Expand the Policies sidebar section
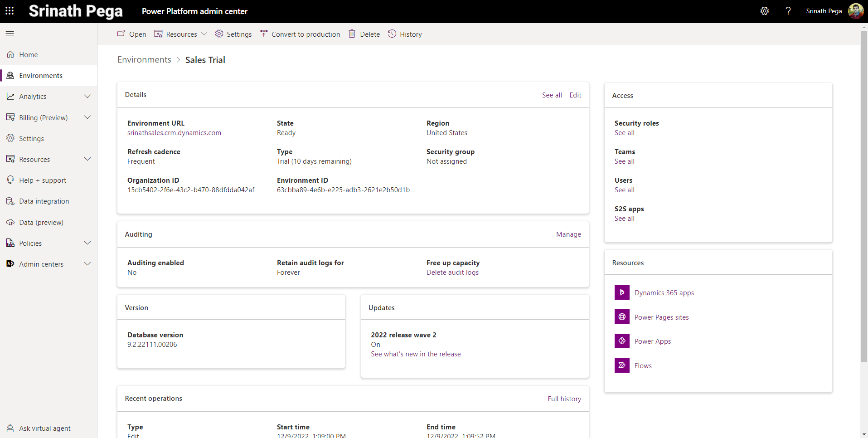The height and width of the screenshot is (438, 868). point(87,243)
